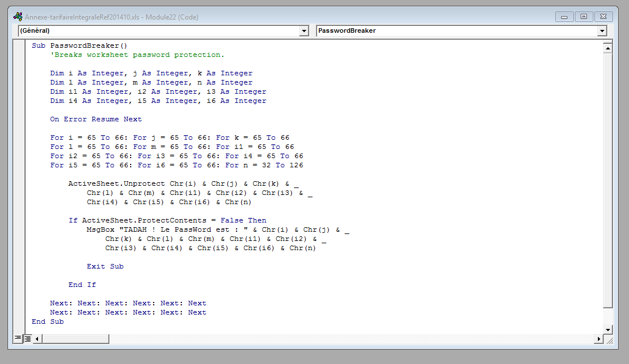Image resolution: width=629 pixels, height=364 pixels.
Task: Open the (Général) object dropdown
Action: click(x=161, y=30)
